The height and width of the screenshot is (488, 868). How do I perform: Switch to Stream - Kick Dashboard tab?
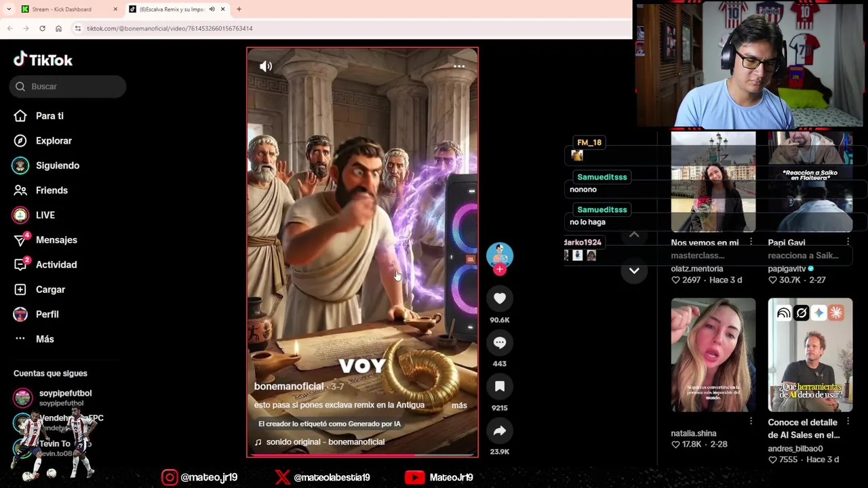coord(68,9)
